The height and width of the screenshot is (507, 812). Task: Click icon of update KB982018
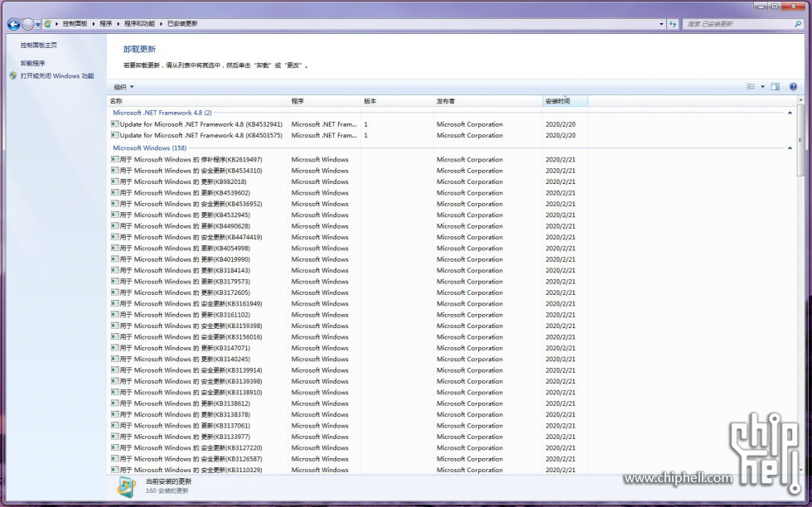click(114, 181)
